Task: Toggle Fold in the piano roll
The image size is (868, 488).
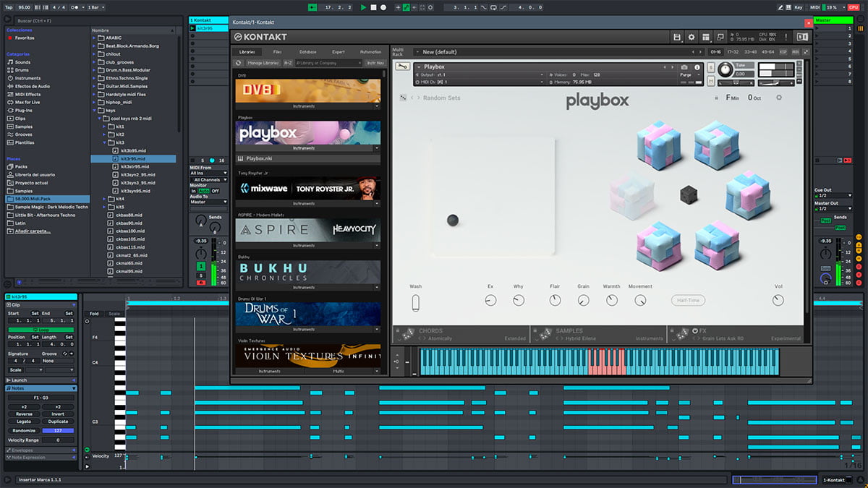Action: click(x=94, y=314)
